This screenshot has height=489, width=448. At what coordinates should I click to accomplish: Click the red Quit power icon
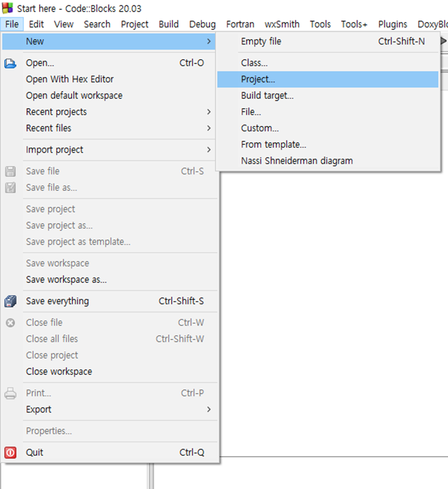point(10,453)
